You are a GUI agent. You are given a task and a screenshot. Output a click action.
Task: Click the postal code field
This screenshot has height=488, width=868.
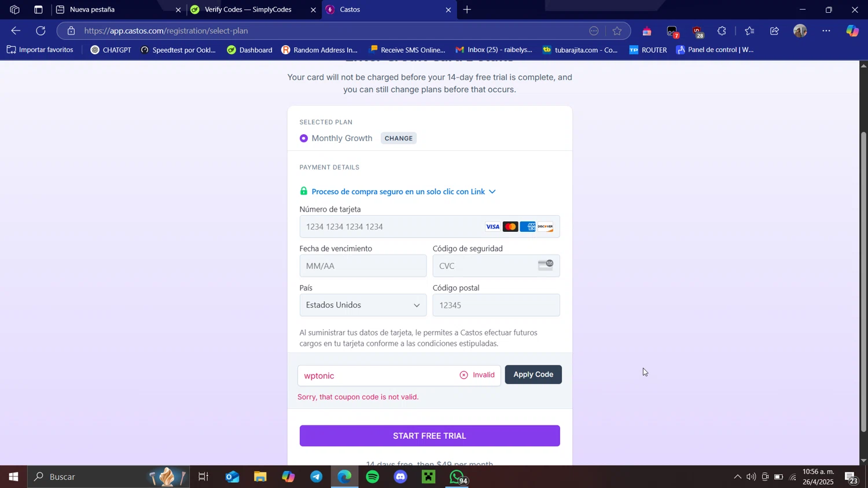tap(496, 305)
